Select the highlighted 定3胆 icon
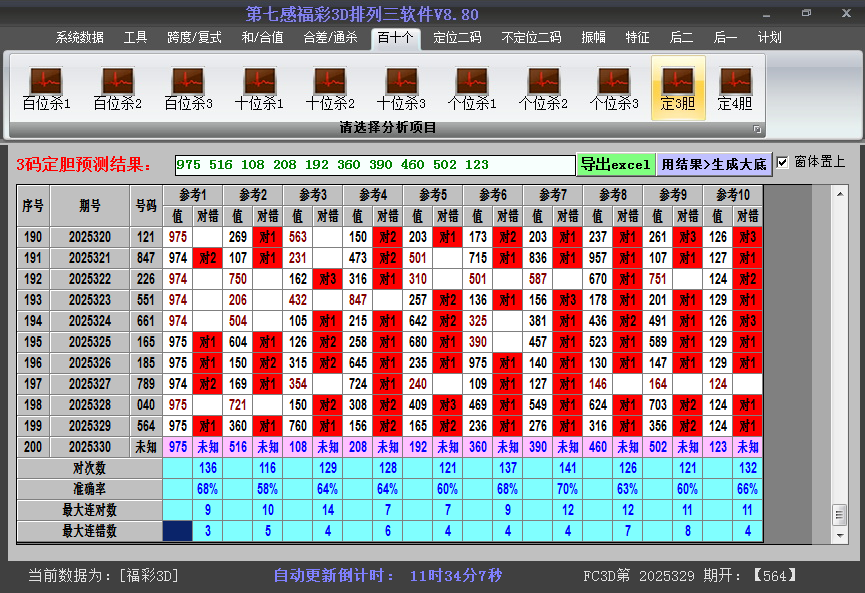Image resolution: width=865 pixels, height=593 pixels. (678, 84)
